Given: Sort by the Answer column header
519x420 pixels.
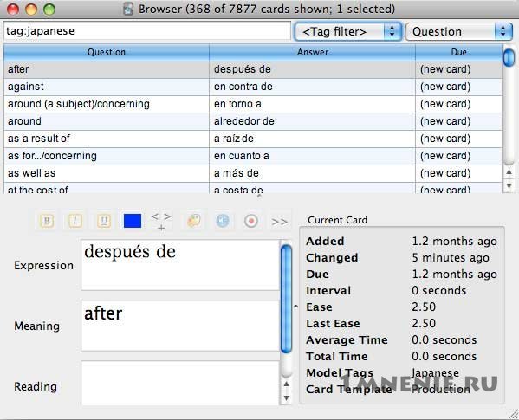Looking at the screenshot, I should pos(313,52).
